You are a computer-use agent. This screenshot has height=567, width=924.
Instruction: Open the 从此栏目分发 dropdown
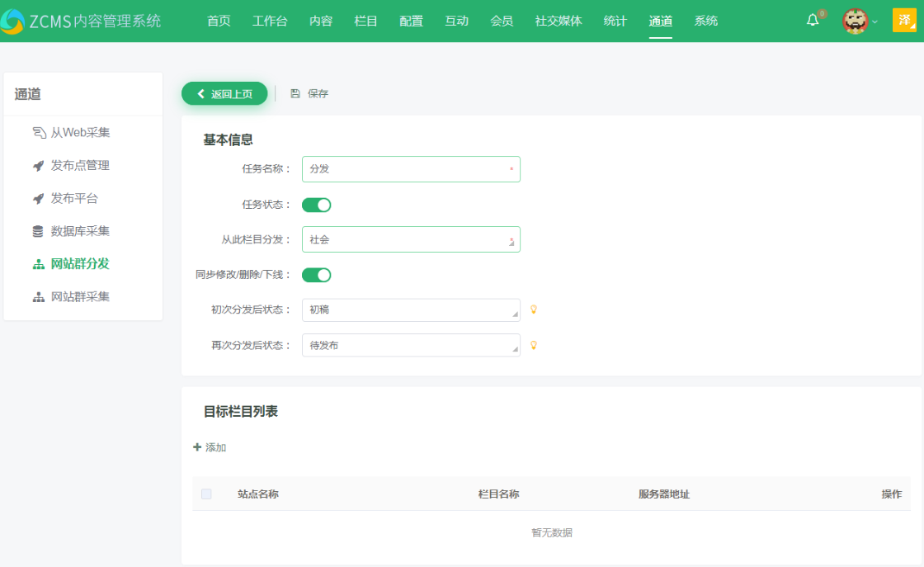click(x=410, y=239)
